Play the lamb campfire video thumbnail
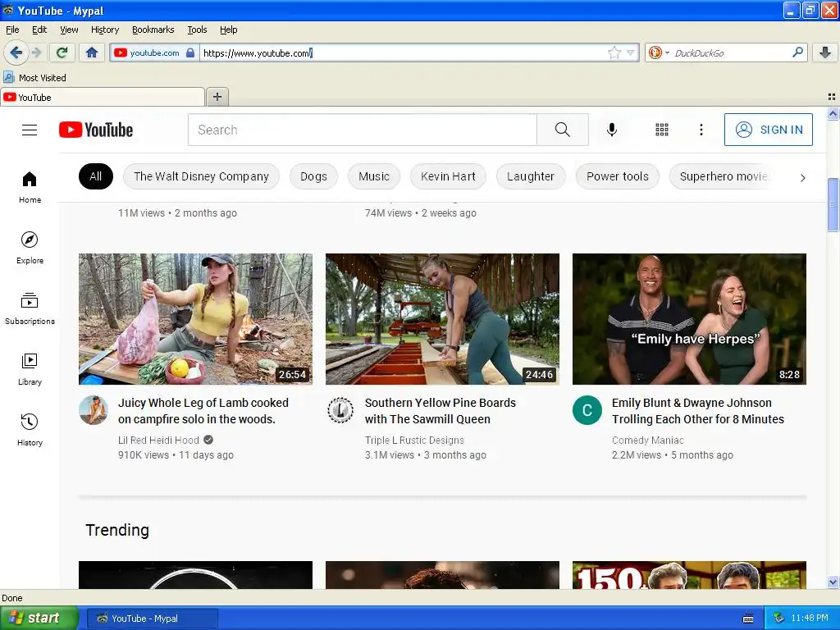This screenshot has width=840, height=630. tap(195, 319)
